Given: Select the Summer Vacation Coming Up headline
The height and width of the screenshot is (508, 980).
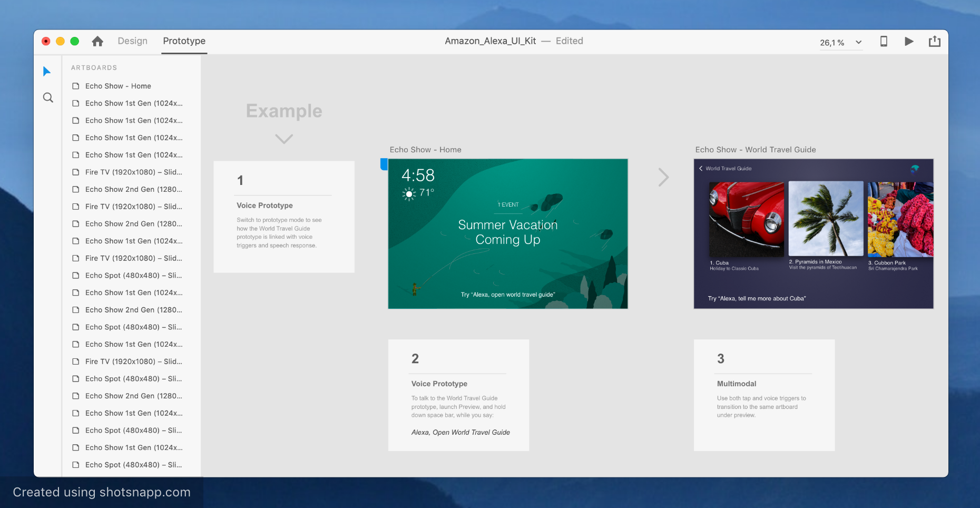Looking at the screenshot, I should pos(508,232).
